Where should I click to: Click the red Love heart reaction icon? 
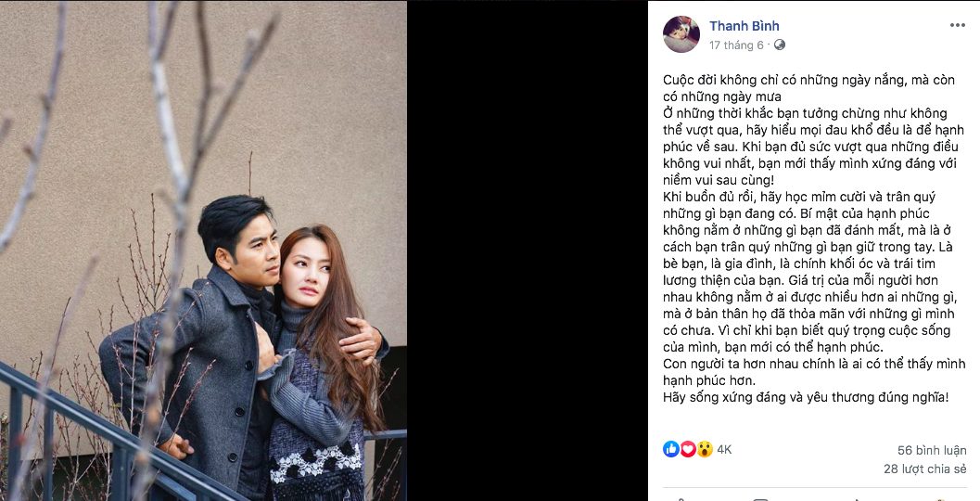click(x=688, y=449)
